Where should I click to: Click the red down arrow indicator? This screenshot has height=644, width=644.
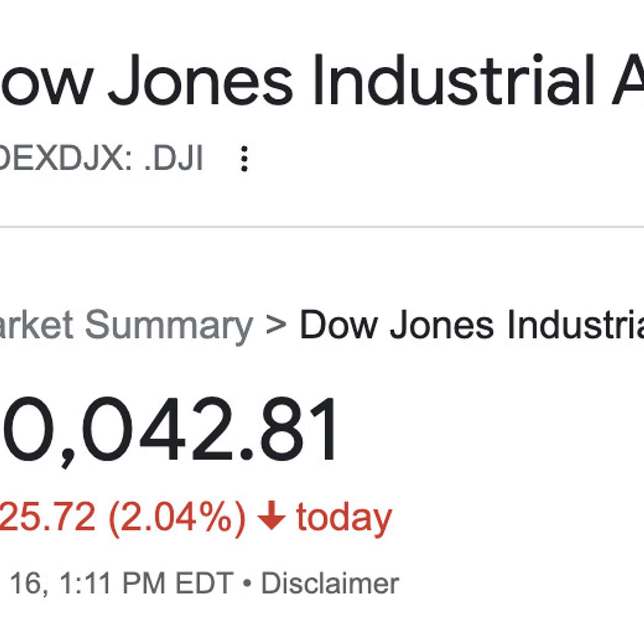pos(271,516)
